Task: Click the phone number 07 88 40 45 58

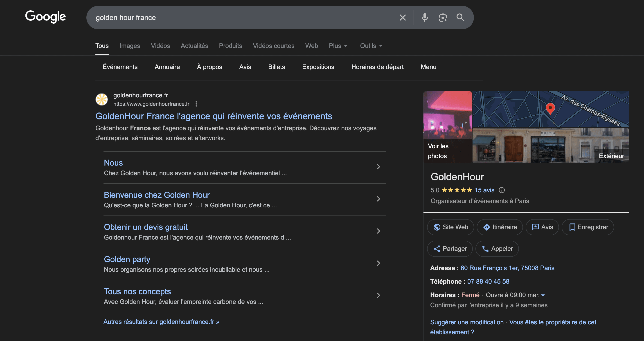Action: [488, 282]
